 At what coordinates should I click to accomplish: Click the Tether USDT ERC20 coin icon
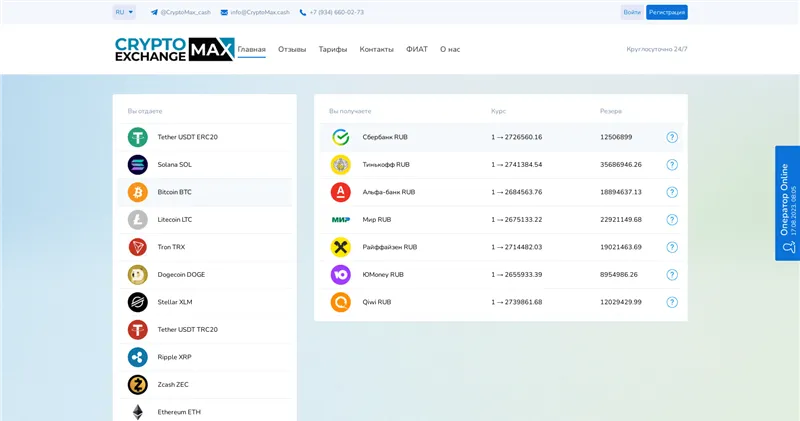[137, 137]
